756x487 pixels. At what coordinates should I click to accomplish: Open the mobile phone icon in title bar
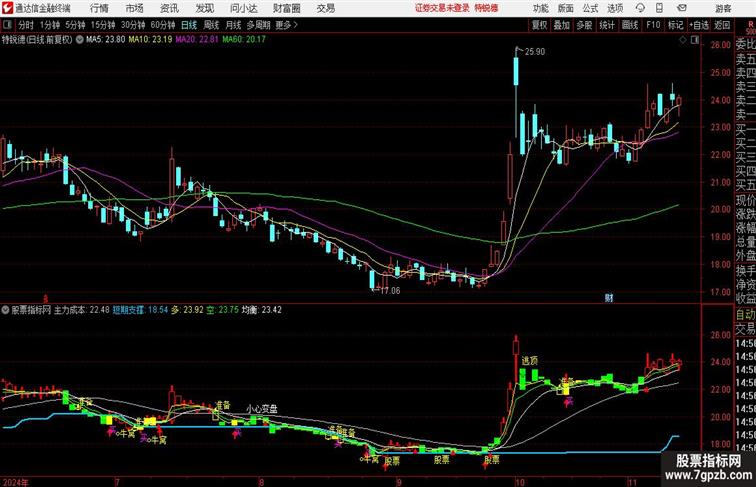pos(660,8)
